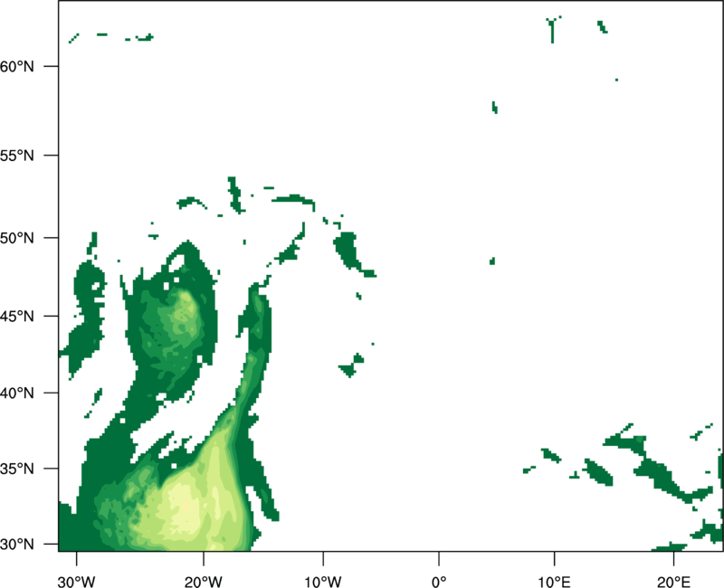Click the 50°N latitude label
Image resolution: width=724 pixels, height=588 pixels.
[x=16, y=238]
